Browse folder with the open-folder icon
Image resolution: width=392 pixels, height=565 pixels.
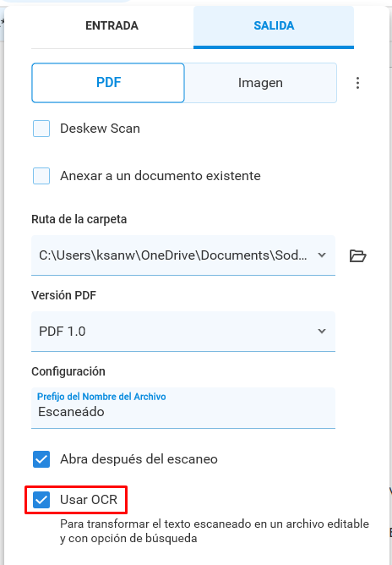(358, 255)
